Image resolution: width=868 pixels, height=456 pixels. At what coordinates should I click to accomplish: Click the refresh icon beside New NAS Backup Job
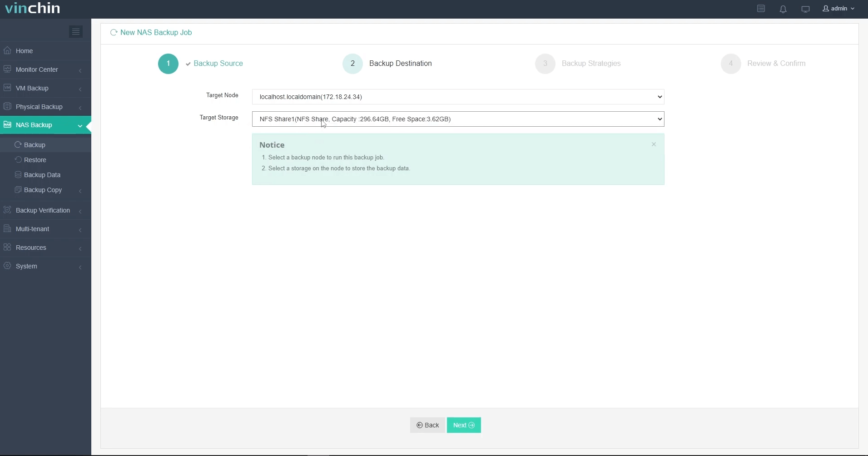(x=114, y=32)
